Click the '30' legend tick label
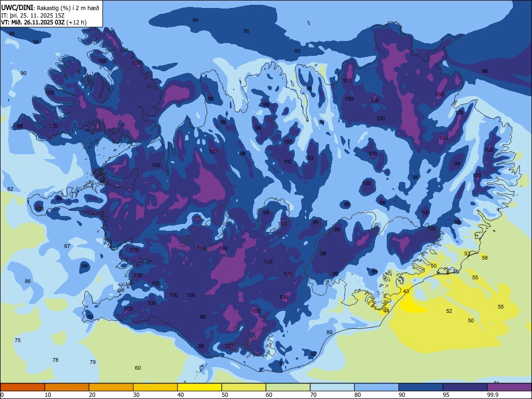The image size is (532, 399). tap(136, 395)
